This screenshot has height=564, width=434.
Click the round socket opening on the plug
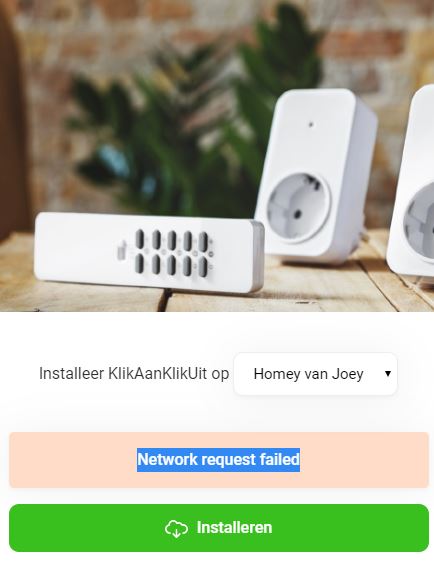(x=298, y=208)
